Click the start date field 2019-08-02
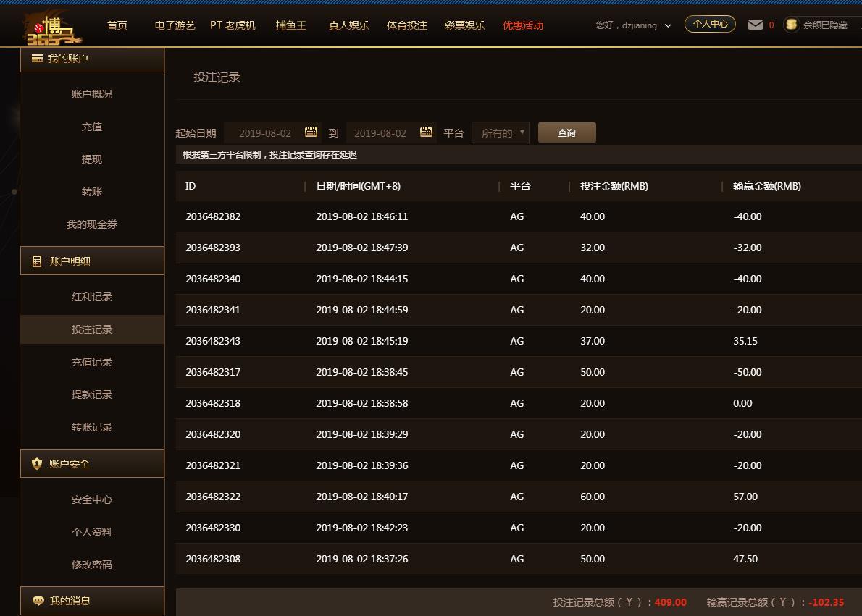The image size is (862, 616). (272, 133)
